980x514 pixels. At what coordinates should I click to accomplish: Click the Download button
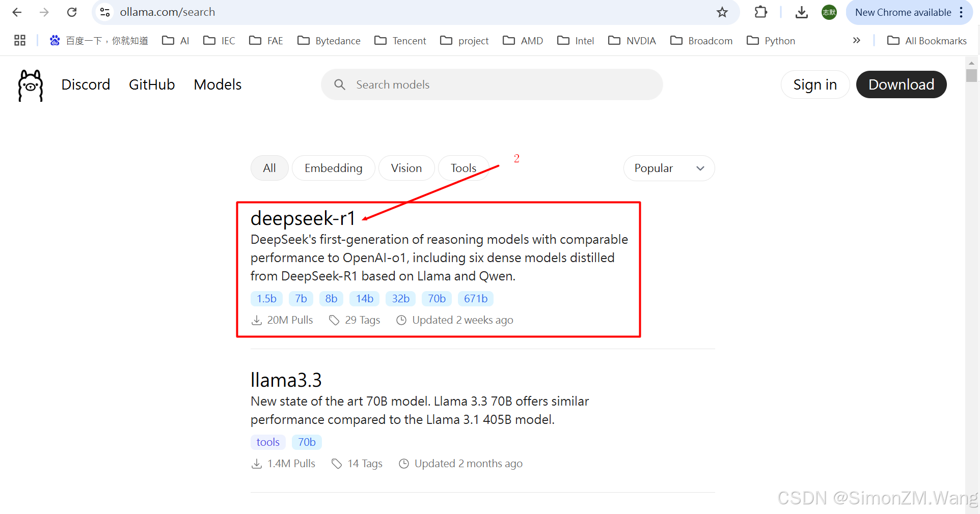click(901, 84)
